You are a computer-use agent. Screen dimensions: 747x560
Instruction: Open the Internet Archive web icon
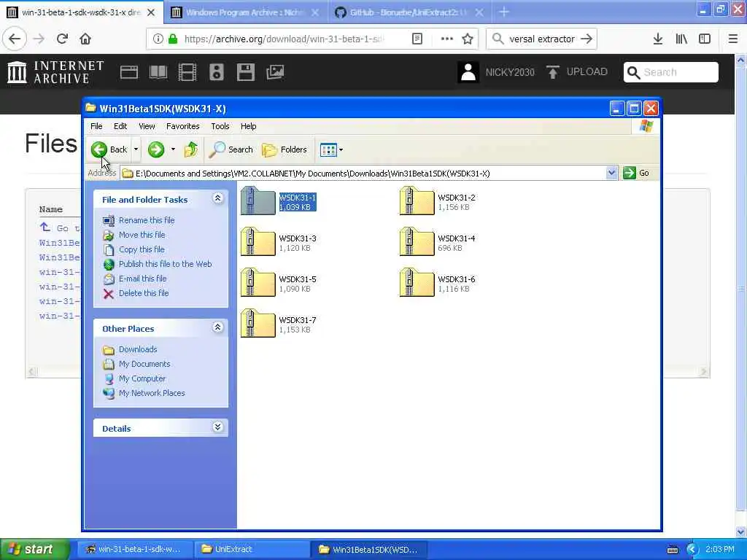click(x=128, y=72)
